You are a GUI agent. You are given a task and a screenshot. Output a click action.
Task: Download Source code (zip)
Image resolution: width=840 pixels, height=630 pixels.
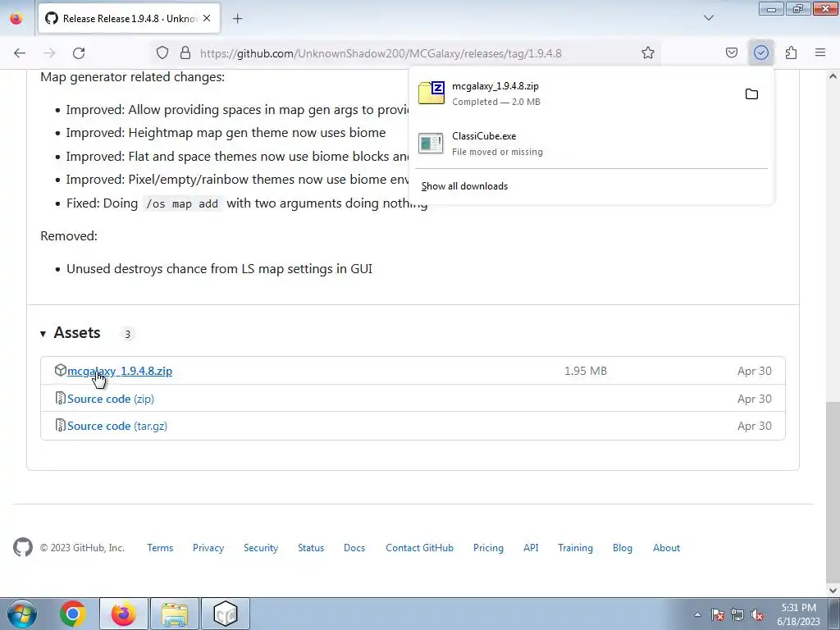click(x=111, y=399)
